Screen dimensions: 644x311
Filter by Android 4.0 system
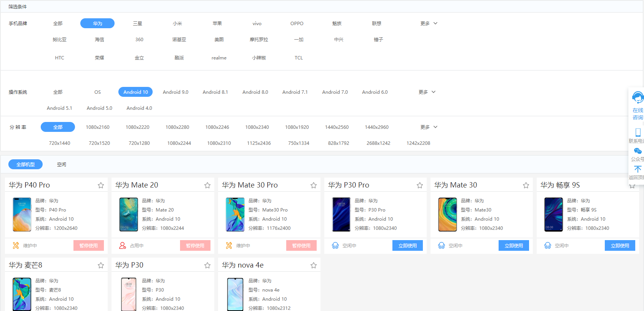[139, 108]
